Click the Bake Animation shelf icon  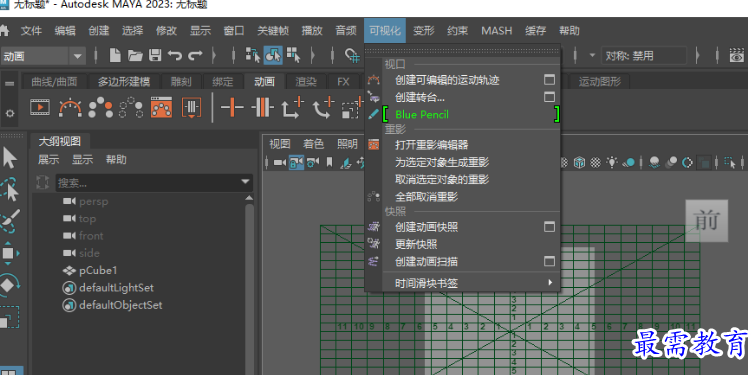pos(191,107)
